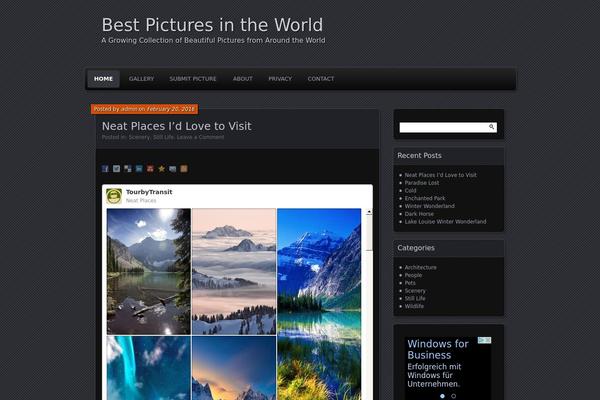Open recent post Cold
Screen dimensions: 600x400
point(410,191)
